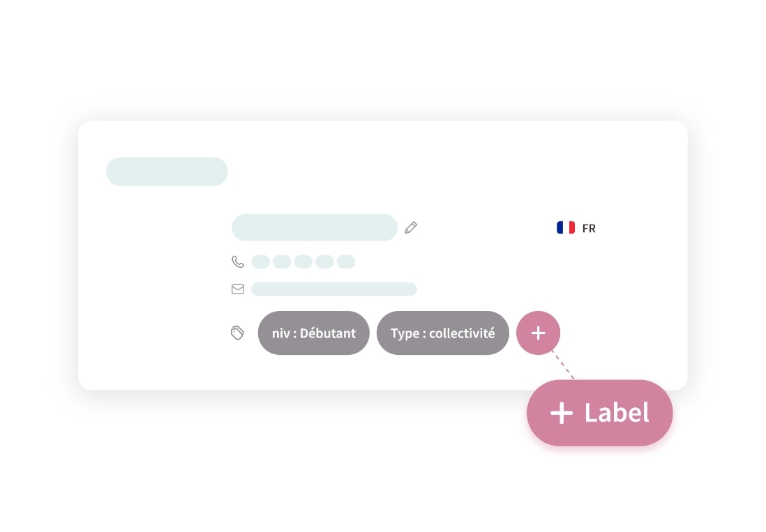Click the French flag icon
The height and width of the screenshot is (532, 766).
pyautogui.click(x=566, y=227)
